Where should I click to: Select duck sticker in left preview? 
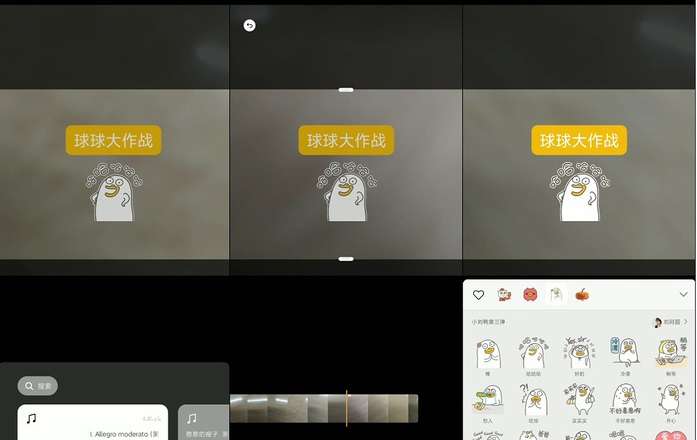click(x=114, y=192)
